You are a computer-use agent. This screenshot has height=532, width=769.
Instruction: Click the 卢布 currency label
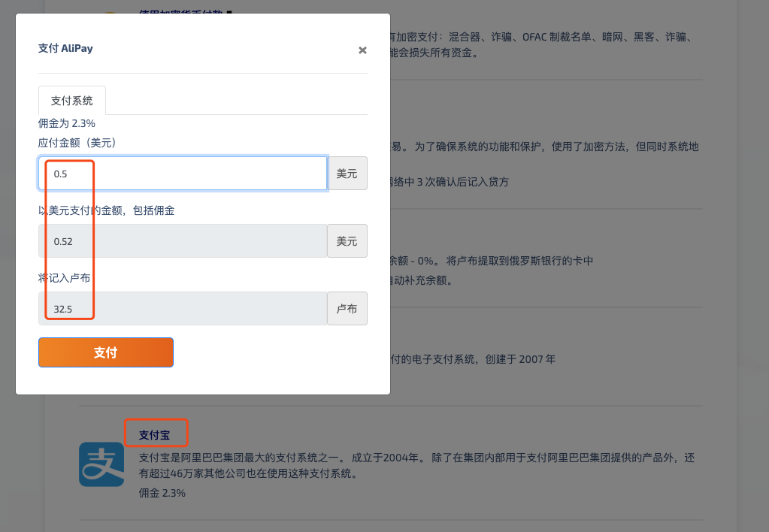(347, 309)
